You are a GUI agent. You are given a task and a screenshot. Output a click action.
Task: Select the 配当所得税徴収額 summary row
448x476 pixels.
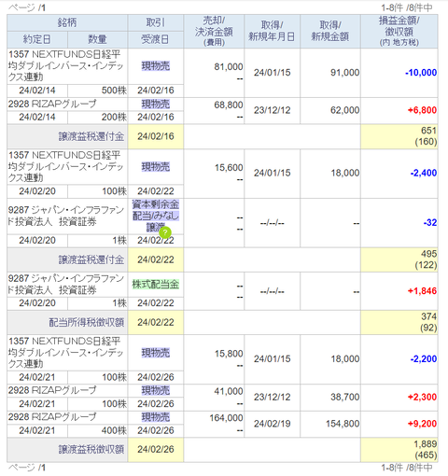[222, 322]
